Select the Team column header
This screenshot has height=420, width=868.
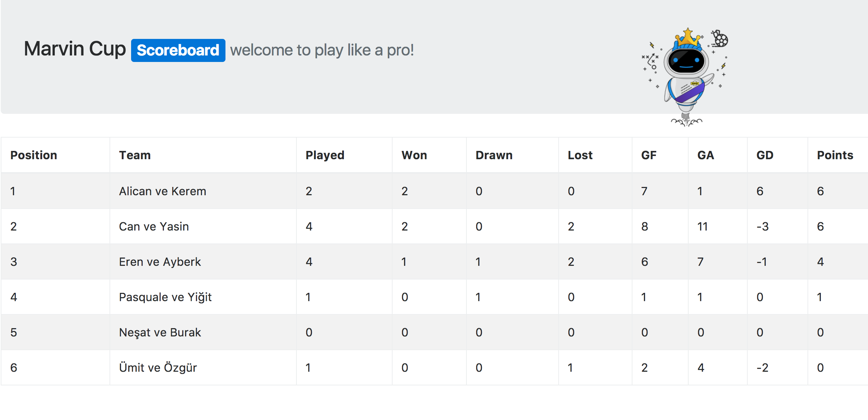click(x=135, y=155)
